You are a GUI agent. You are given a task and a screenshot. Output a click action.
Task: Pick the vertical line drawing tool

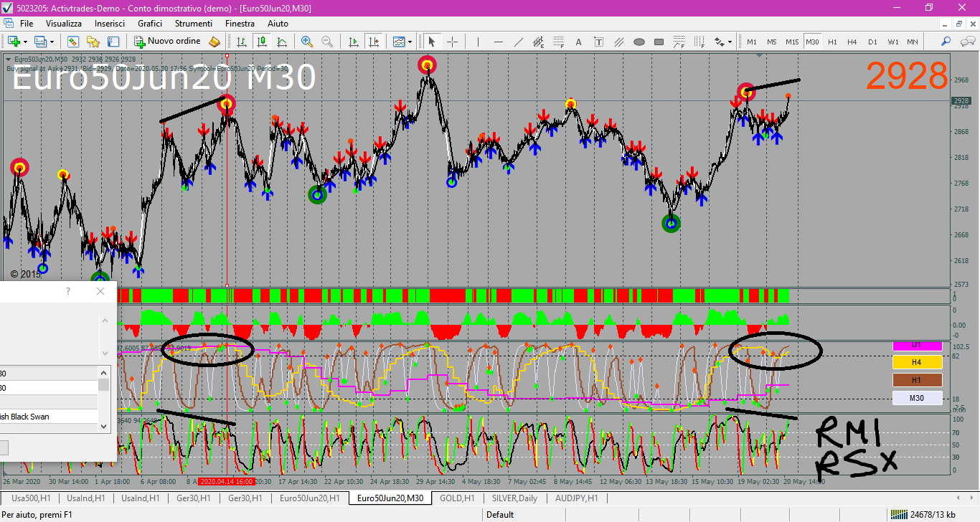[478, 42]
